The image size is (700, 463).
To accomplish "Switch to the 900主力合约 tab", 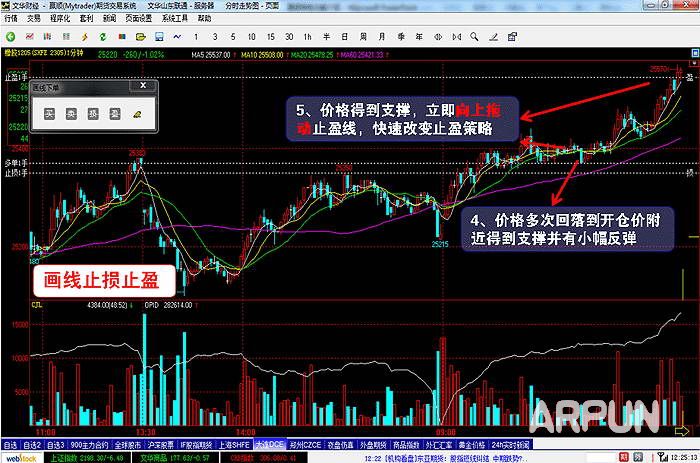I will click(x=89, y=445).
